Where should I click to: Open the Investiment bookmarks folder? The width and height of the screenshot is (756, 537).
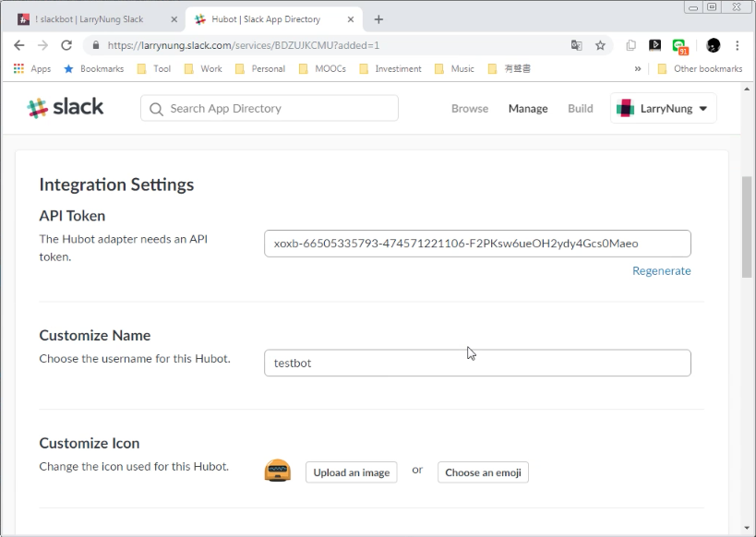390,68
